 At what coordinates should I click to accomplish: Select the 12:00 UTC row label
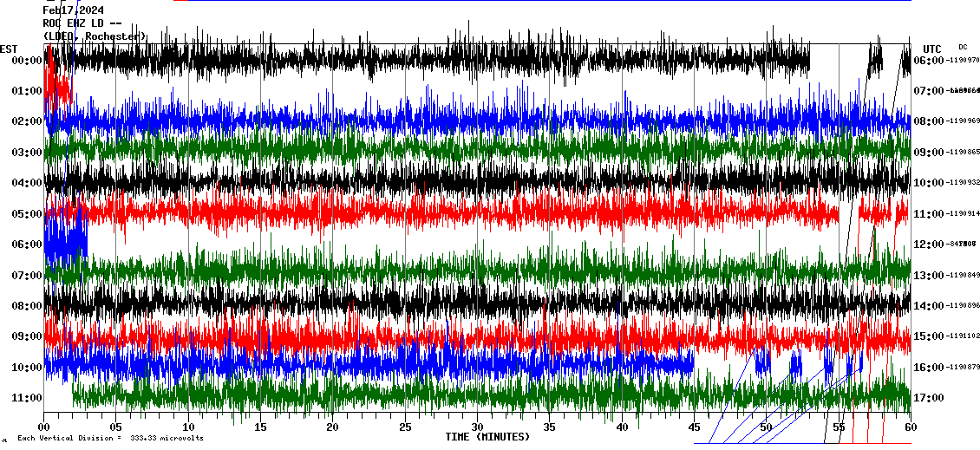coord(929,245)
